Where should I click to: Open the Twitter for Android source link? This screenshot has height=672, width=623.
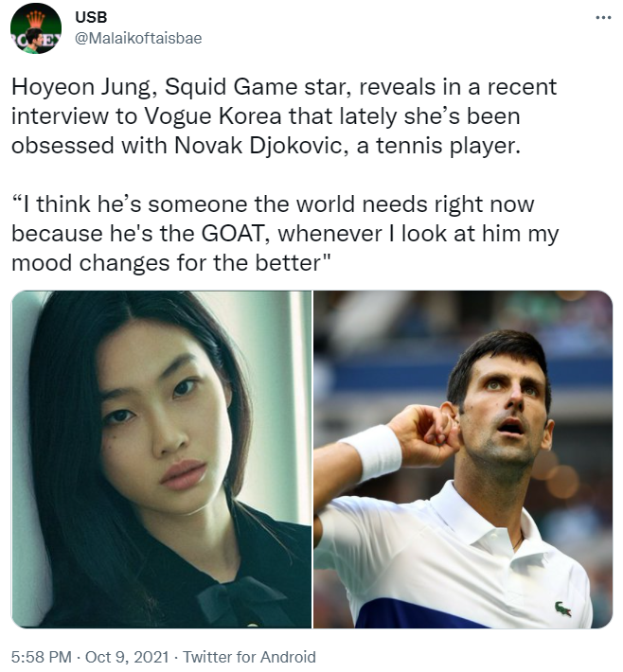250,657
